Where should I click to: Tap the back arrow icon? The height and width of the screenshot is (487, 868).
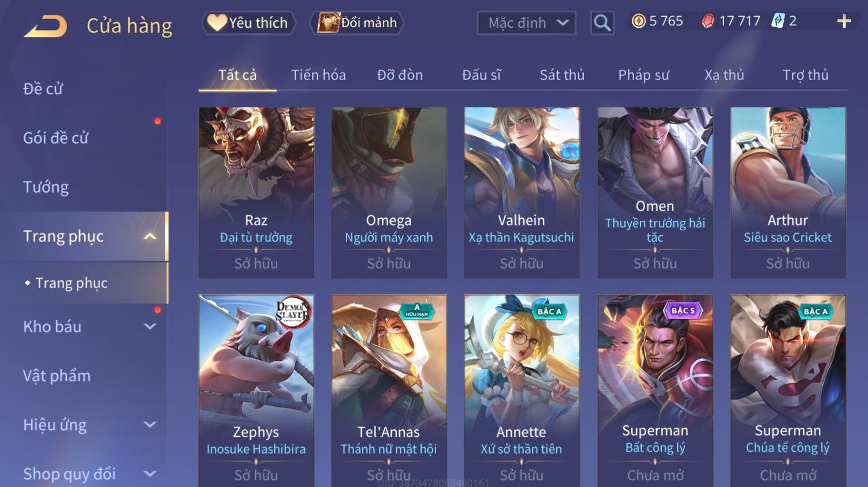(45, 27)
